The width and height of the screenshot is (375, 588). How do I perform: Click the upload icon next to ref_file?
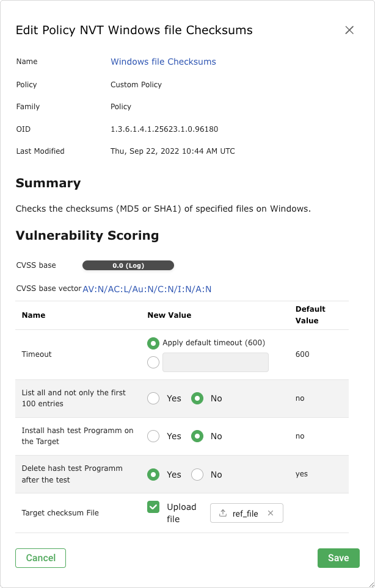[x=223, y=514]
